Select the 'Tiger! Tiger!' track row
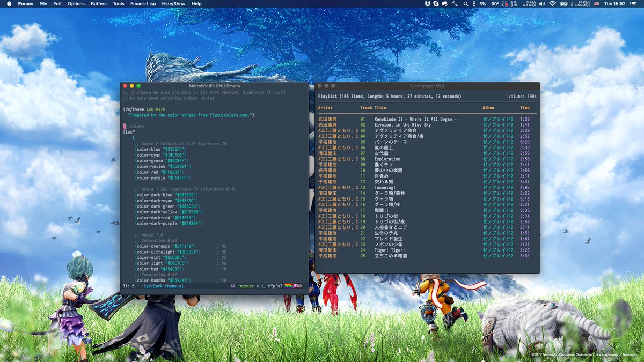The image size is (644, 362). (x=390, y=250)
